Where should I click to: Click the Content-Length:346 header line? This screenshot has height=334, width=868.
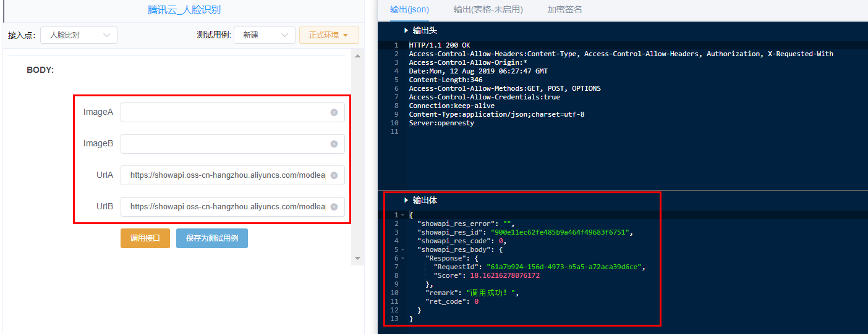[446, 80]
